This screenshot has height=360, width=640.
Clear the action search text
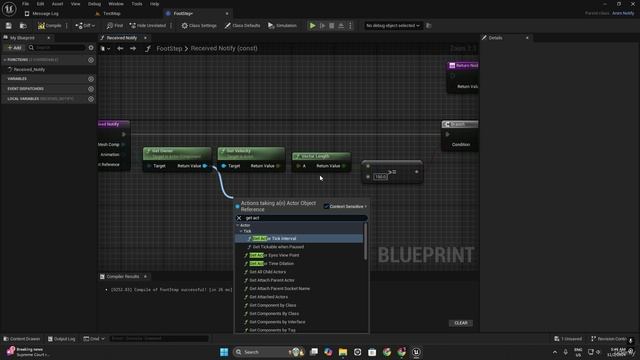coord(239,218)
